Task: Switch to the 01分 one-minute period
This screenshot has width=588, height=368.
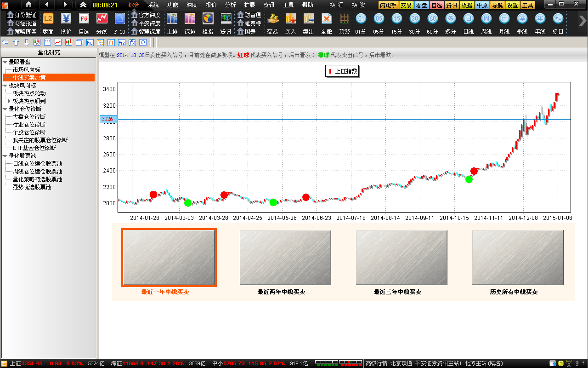Action: tap(361, 18)
